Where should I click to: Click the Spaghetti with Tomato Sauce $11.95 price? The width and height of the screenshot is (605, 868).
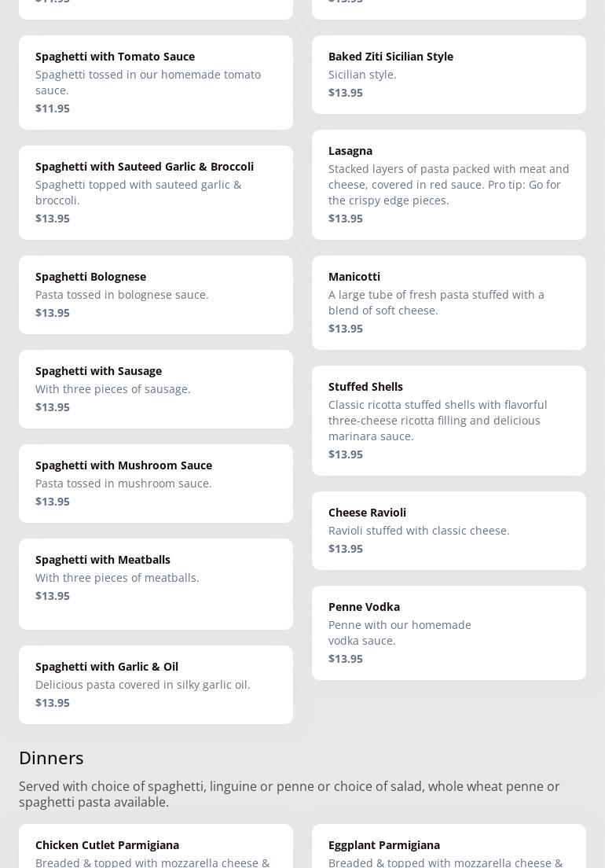click(x=53, y=108)
